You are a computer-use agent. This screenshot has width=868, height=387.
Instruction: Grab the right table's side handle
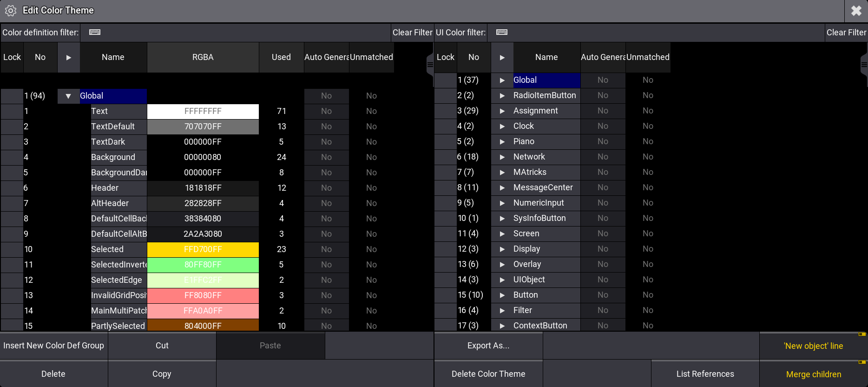click(x=864, y=65)
